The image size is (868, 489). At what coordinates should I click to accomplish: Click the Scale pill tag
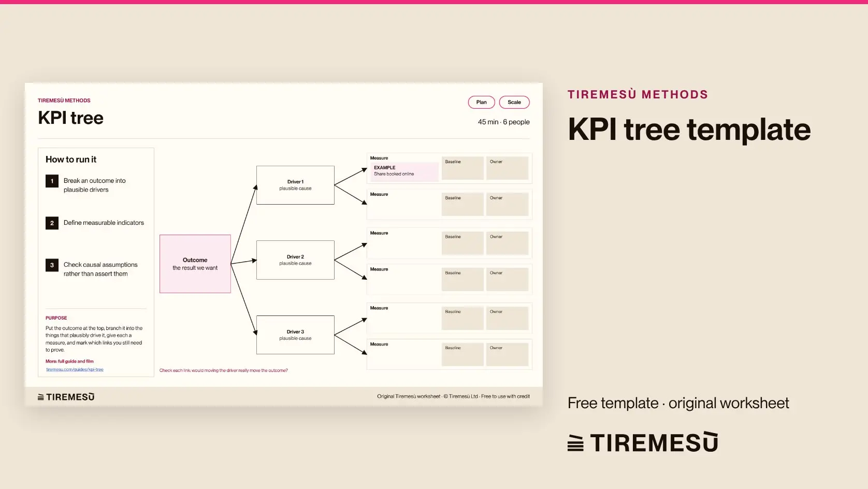pos(514,102)
